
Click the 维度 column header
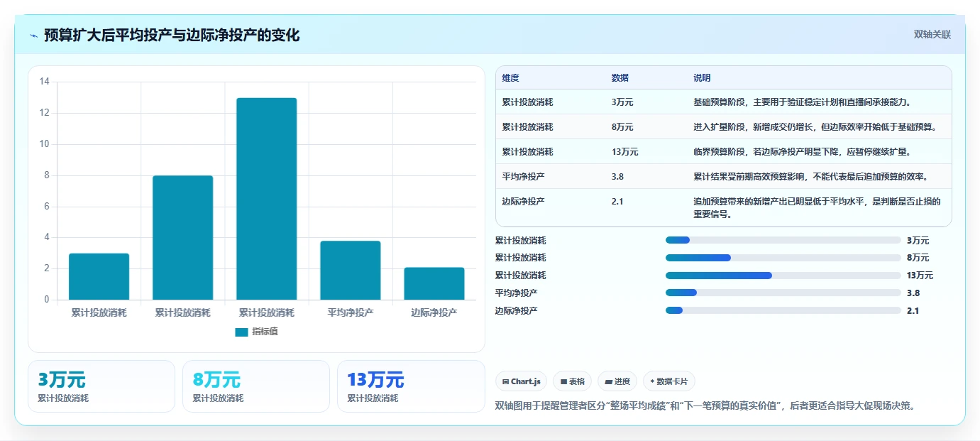(x=511, y=78)
